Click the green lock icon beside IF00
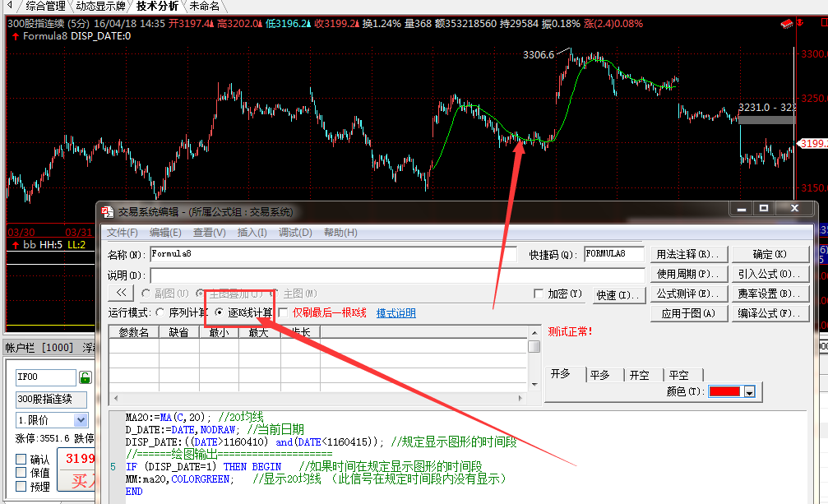Image resolution: width=828 pixels, height=504 pixels. pos(85,377)
